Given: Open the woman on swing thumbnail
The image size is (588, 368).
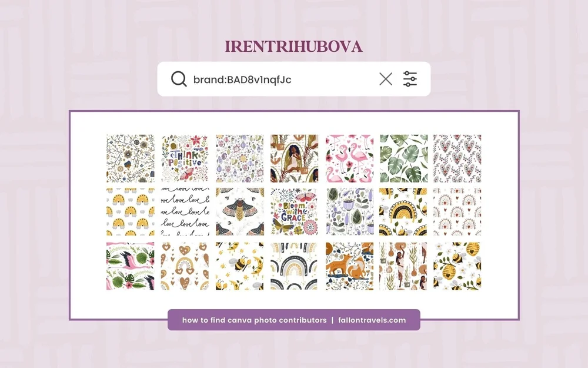Looking at the screenshot, I should 295,158.
